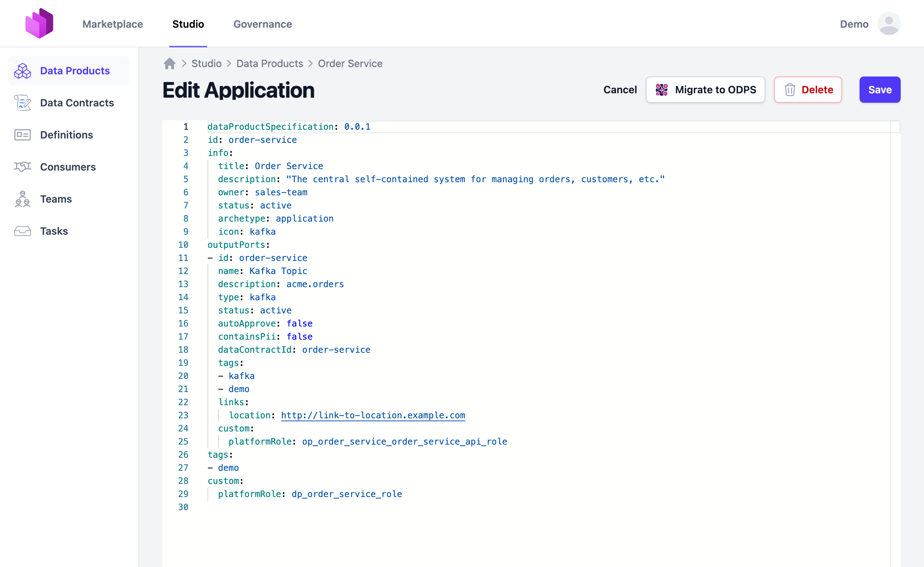The image size is (924, 567).
Task: Click the editor vertical scrollbar track
Action: click(x=895, y=338)
